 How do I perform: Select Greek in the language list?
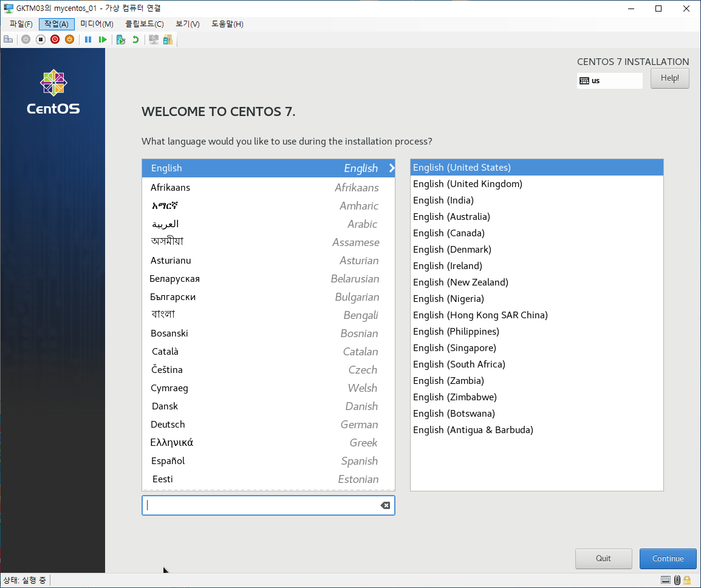[268, 443]
